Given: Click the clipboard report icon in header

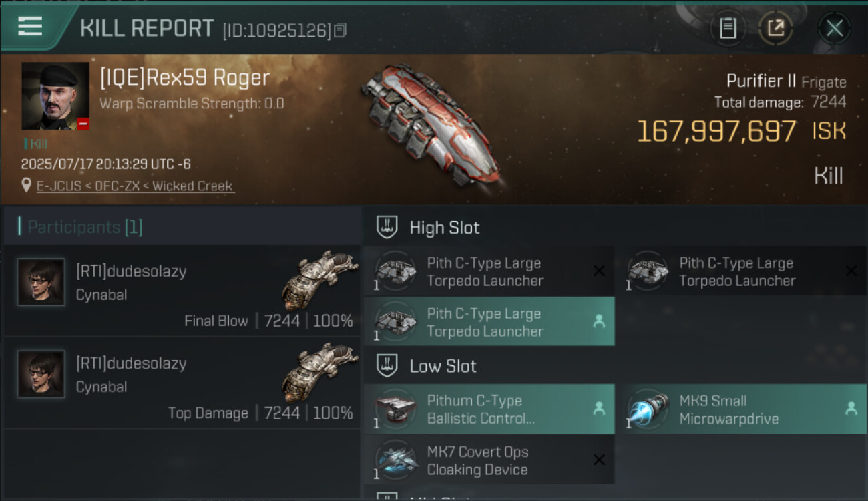Looking at the screenshot, I should point(728,28).
